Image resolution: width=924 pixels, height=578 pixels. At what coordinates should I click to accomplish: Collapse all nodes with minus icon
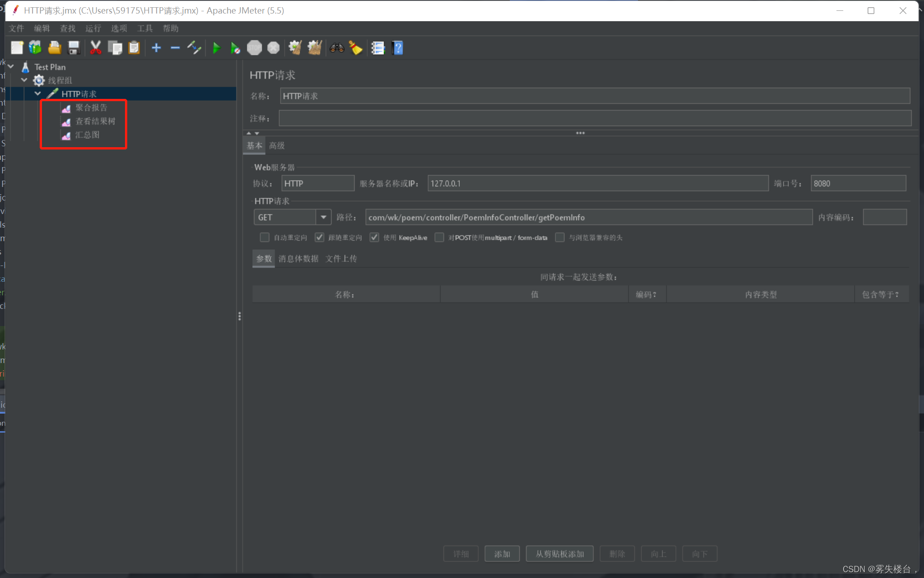click(175, 48)
